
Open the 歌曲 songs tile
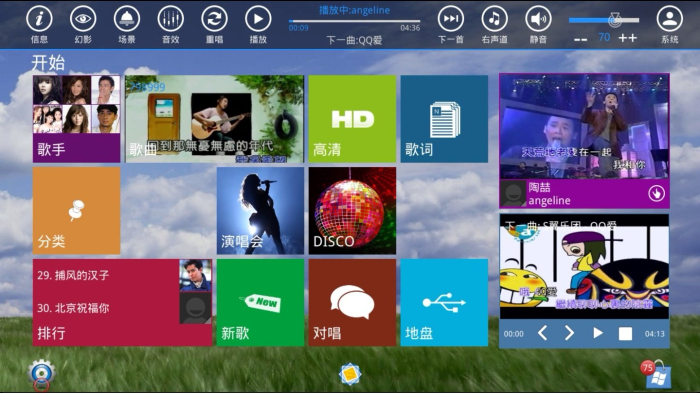coord(214,119)
